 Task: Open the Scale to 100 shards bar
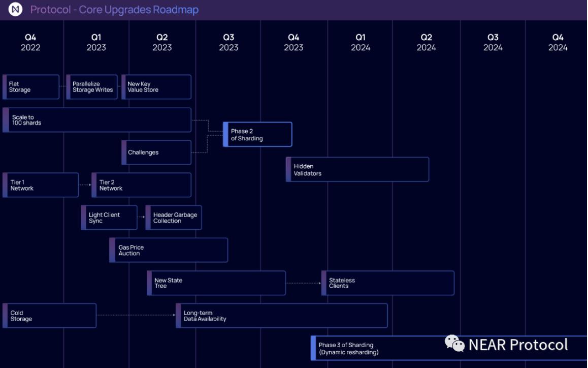97,120
